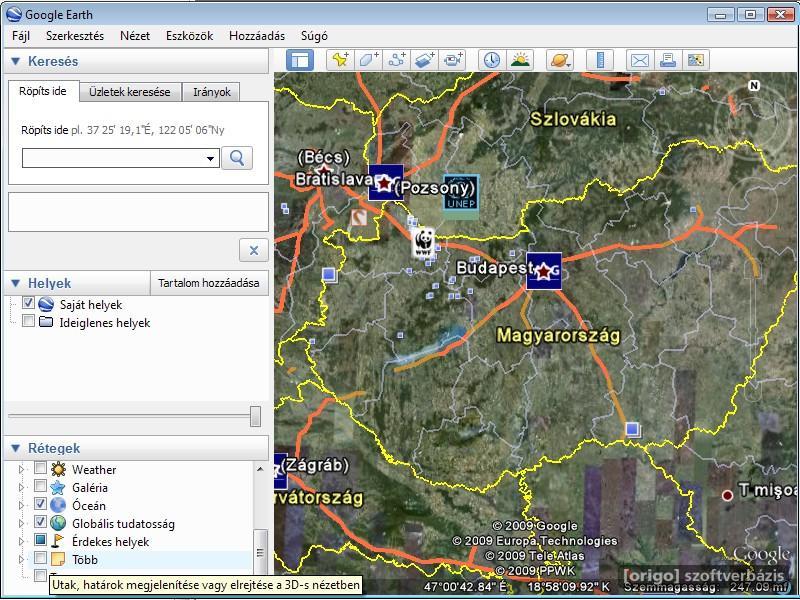Collapse the Rétegek panel

[16, 448]
